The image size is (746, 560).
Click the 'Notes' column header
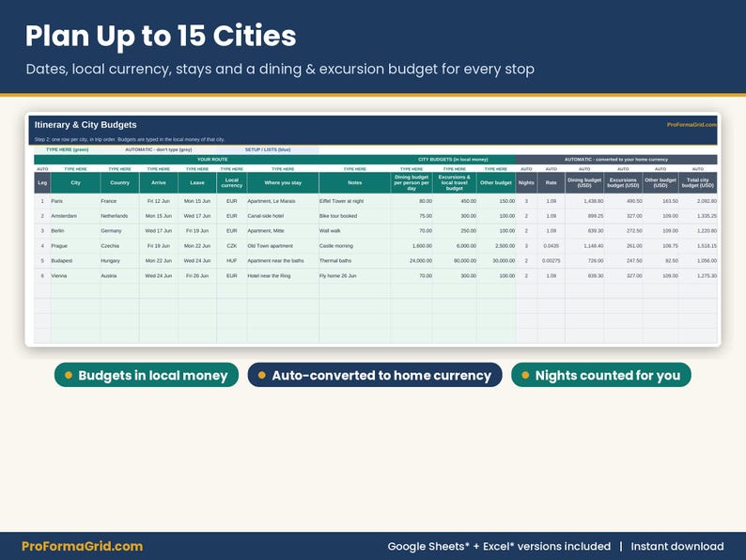tap(354, 182)
